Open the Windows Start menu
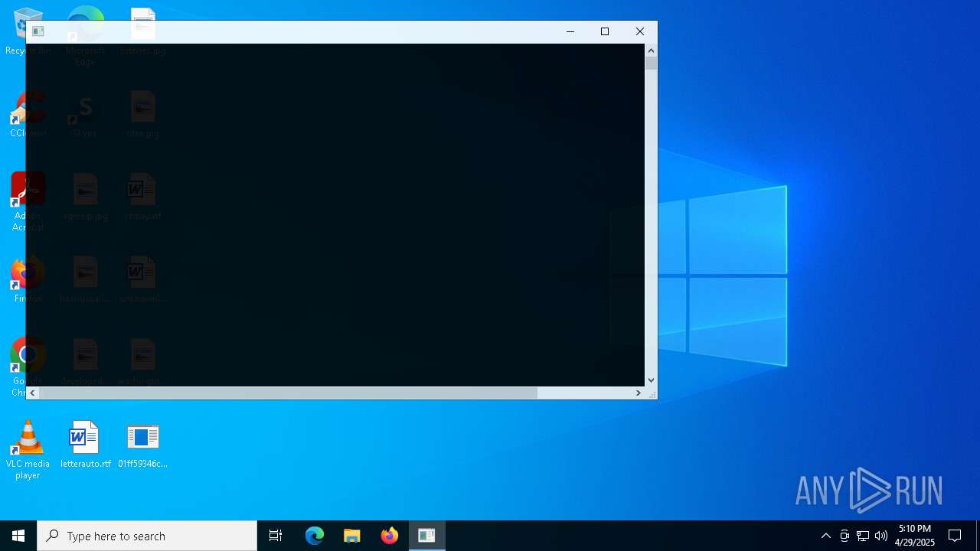 tap(18, 536)
